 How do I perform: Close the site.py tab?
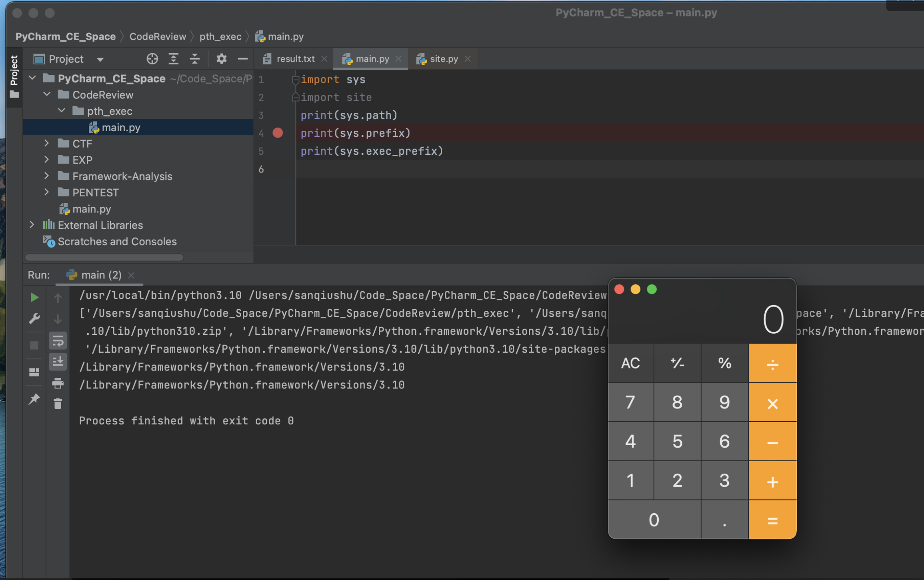[468, 59]
